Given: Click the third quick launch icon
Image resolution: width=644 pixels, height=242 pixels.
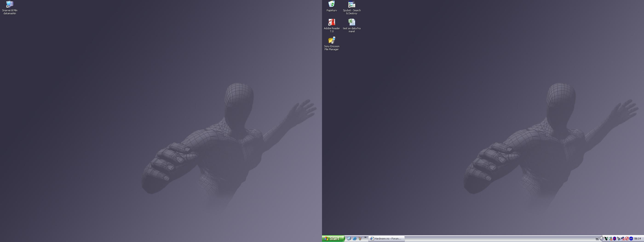Looking at the screenshot, I should click(360, 239).
